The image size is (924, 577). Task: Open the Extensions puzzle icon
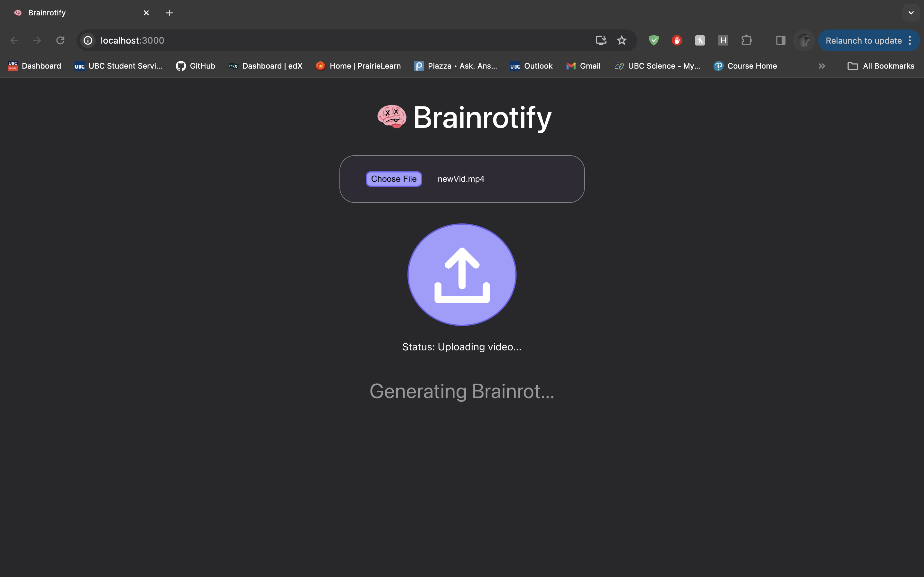(746, 40)
